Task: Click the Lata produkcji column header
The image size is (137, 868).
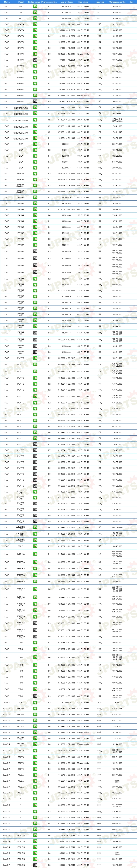Action: (x=66, y=2)
